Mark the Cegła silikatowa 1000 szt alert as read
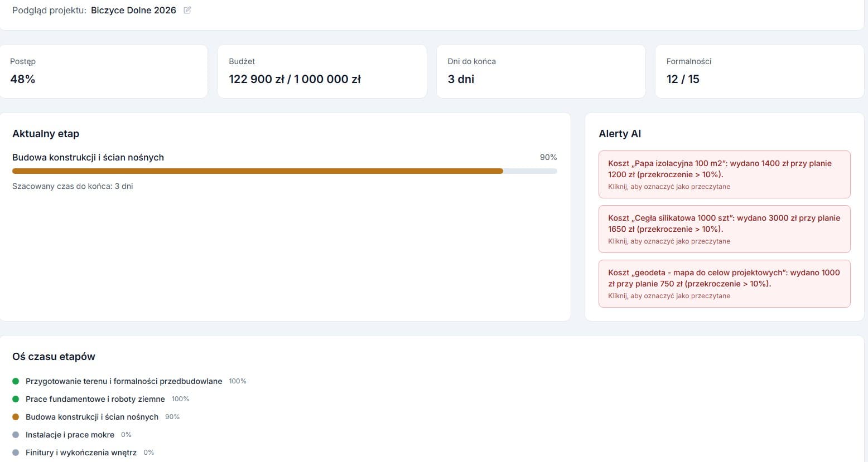Image resolution: width=868 pixels, height=462 pixels. pyautogui.click(x=724, y=229)
